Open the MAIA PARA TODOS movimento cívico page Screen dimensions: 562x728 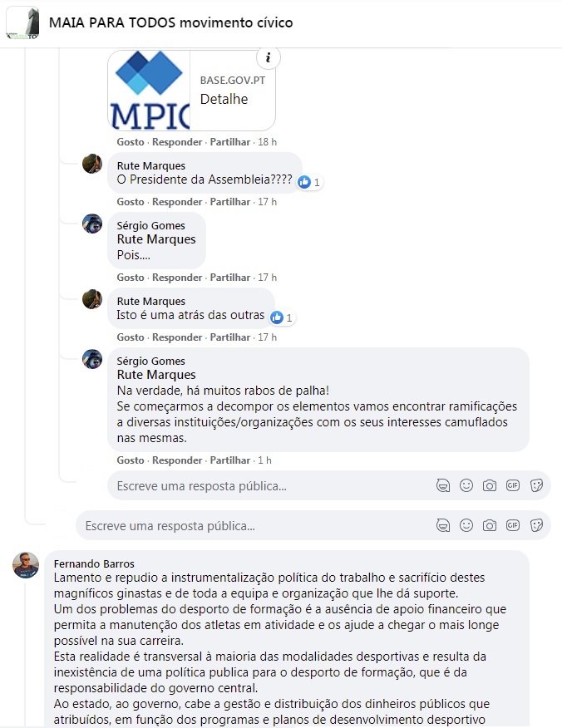[170, 22]
